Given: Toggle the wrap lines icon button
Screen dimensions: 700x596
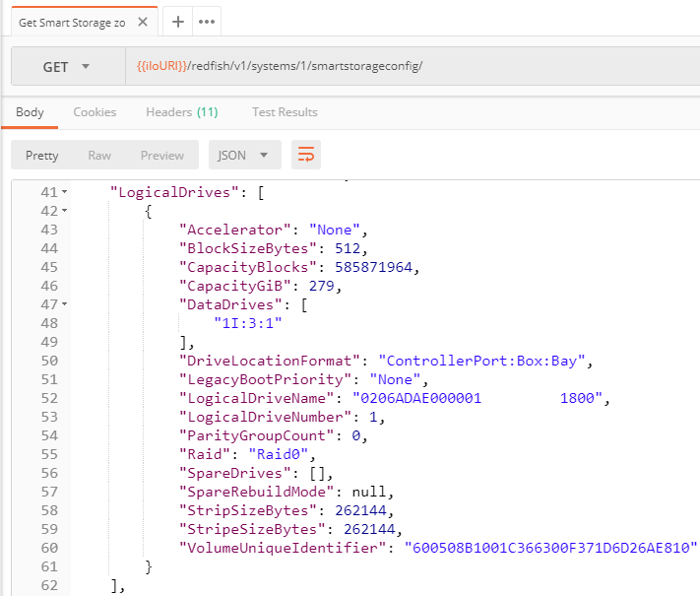Looking at the screenshot, I should (306, 155).
